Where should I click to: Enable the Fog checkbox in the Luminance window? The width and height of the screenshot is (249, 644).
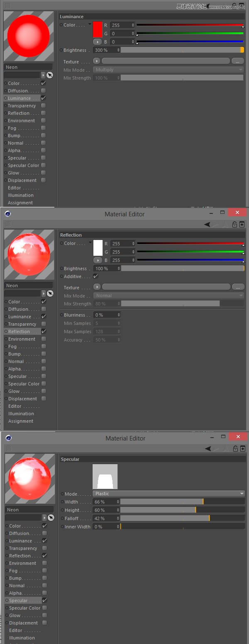pos(44,128)
